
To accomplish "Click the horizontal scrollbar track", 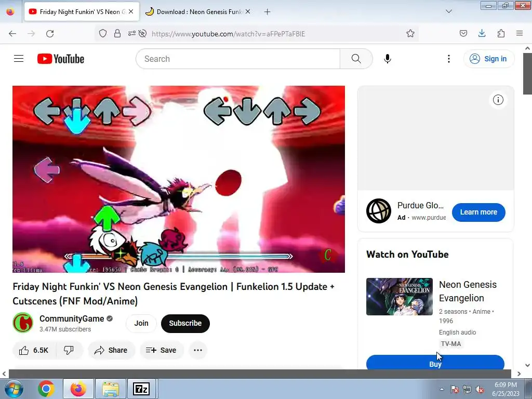I will pos(260,374).
